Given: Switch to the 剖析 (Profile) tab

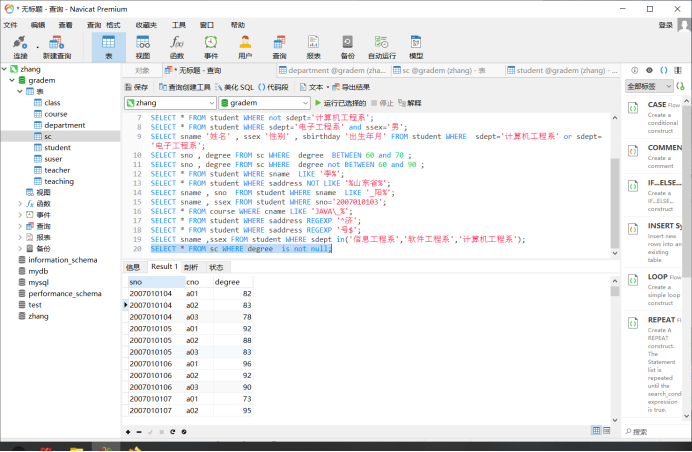Looking at the screenshot, I should tap(191, 267).
